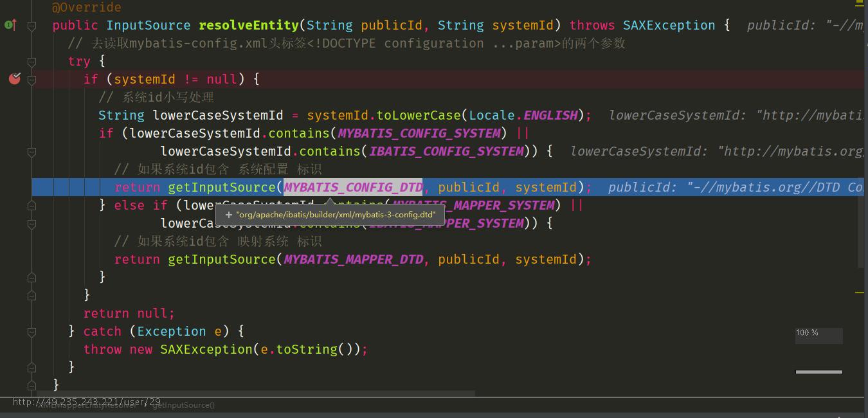868x418 pixels.
Task: Click the tooltip path 'org/apache/ibatis/builder/xml/mybatis-3-config.dtd'
Action: (x=336, y=215)
